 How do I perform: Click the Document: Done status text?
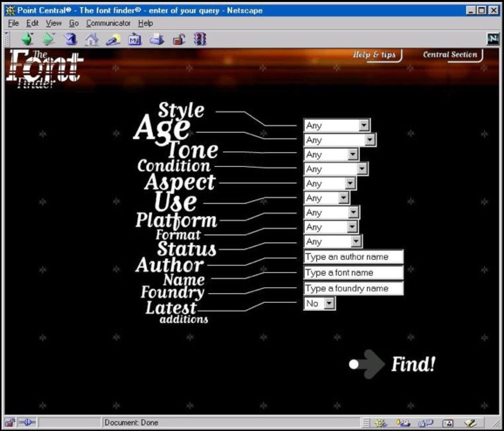pos(131,423)
